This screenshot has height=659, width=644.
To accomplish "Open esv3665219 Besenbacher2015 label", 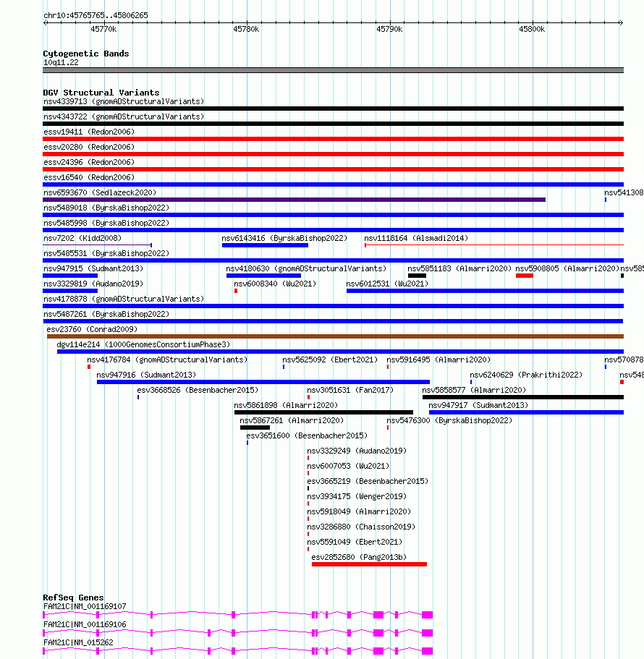I will click(x=368, y=481).
